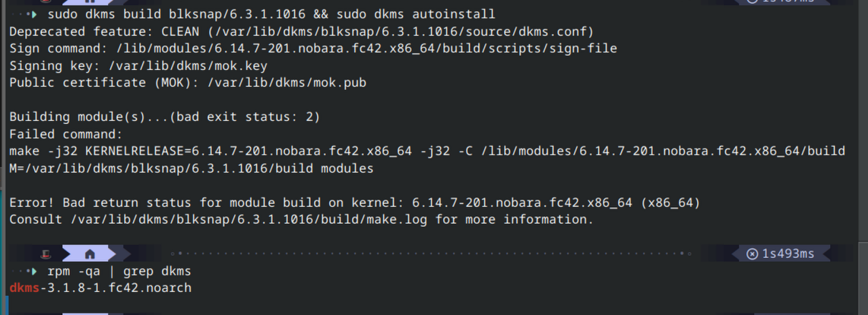Click the 'Failed command:' line
The image size is (868, 315).
click(x=66, y=135)
